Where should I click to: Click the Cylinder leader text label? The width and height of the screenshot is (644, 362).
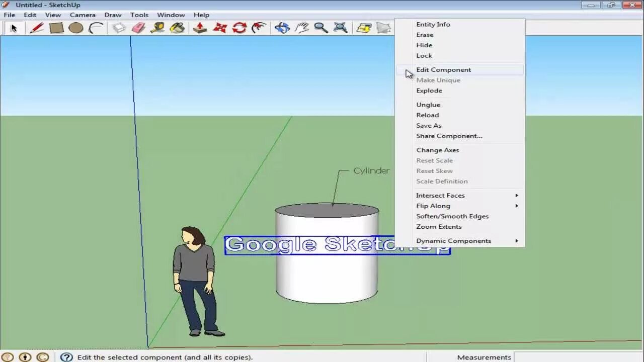(x=371, y=171)
